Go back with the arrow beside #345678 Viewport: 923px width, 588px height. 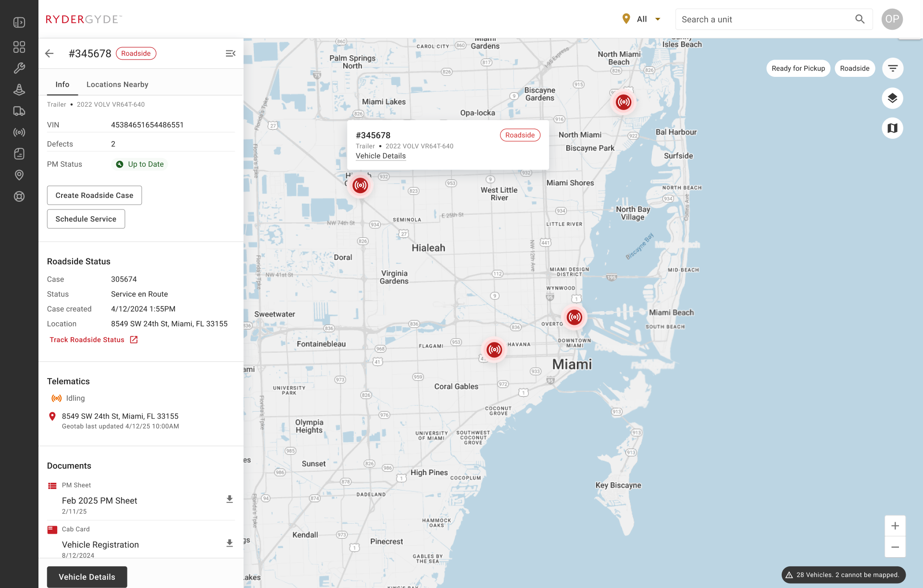point(50,53)
